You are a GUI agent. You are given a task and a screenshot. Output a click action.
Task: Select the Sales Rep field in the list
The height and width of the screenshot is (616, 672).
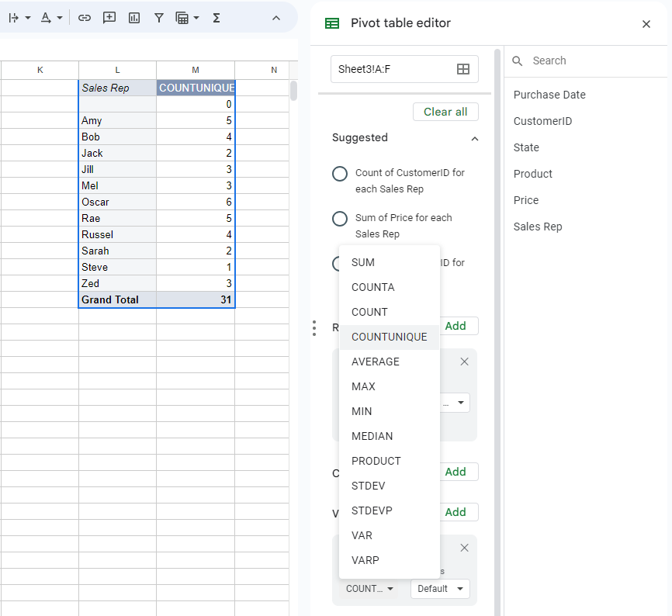click(536, 227)
